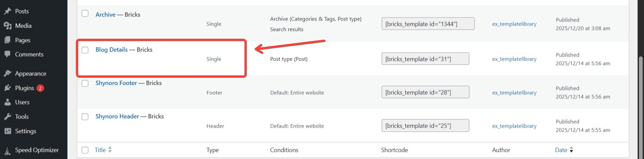
Task: Click the Speed Optimizer icon
Action: pyautogui.click(x=7, y=151)
